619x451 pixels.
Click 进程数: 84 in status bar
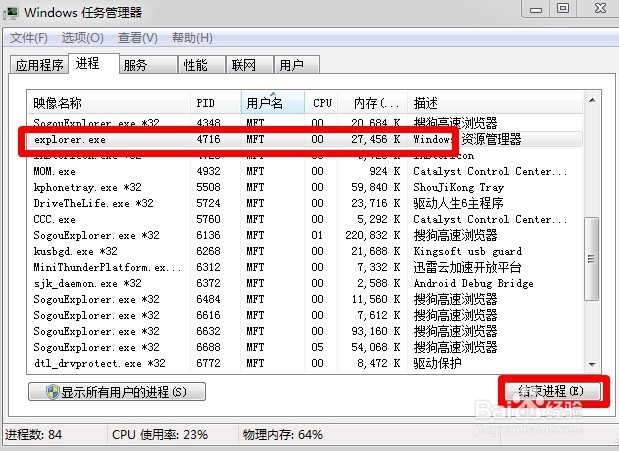[34, 435]
